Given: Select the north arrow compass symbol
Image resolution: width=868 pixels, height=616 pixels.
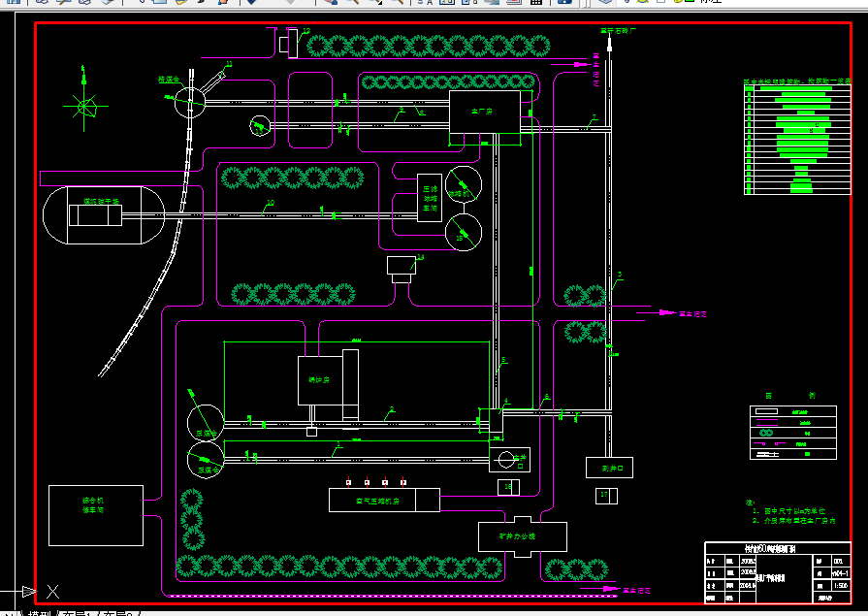Looking at the screenshot, I should point(84,100).
